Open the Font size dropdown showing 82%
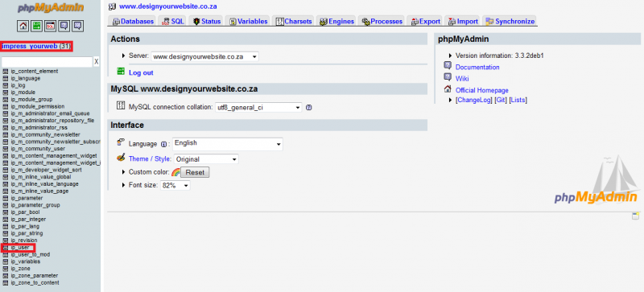 175,186
